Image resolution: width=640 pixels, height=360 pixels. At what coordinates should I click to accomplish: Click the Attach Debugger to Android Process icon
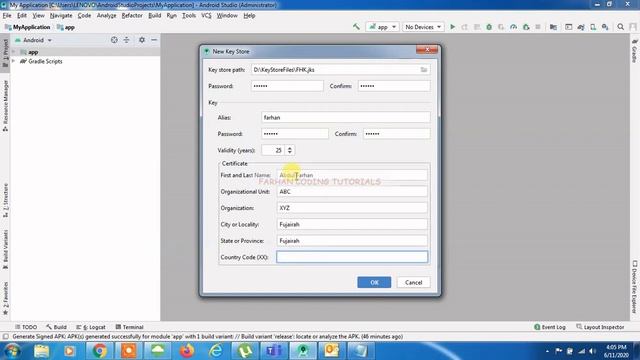(526, 27)
